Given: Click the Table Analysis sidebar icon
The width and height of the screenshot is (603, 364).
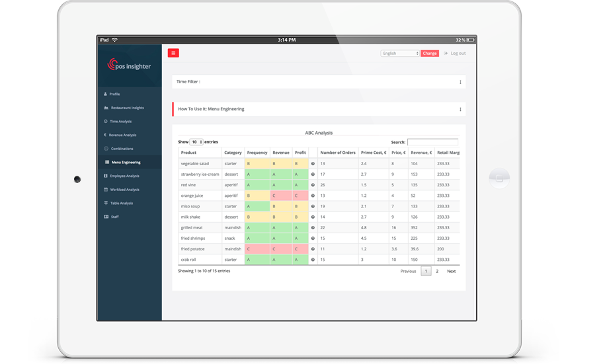Looking at the screenshot, I should [106, 203].
